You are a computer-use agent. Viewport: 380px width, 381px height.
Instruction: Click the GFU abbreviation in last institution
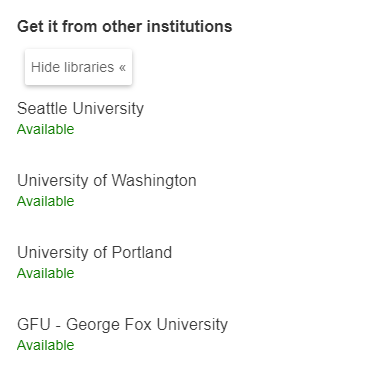tap(34, 325)
